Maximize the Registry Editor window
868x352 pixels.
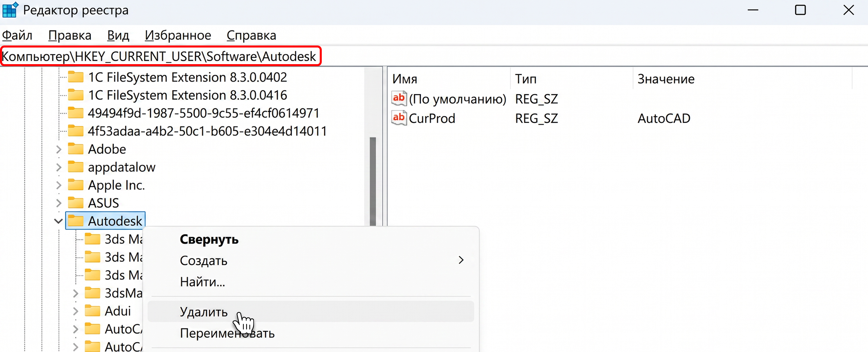(x=801, y=10)
